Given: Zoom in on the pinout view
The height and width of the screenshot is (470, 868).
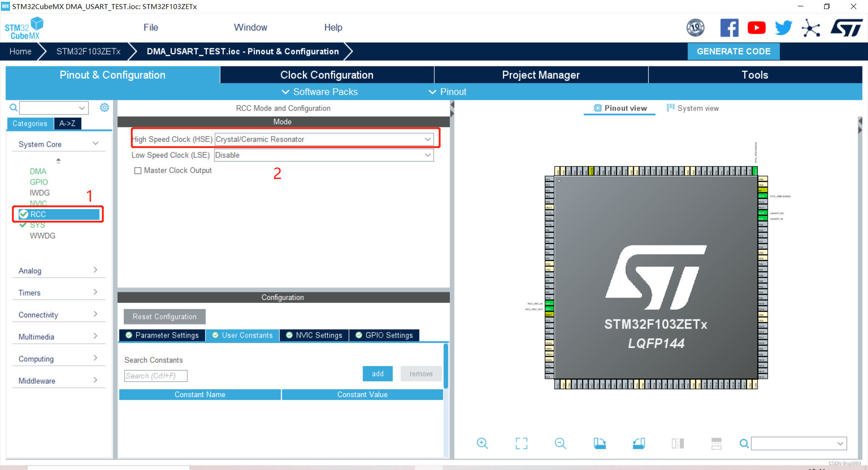Looking at the screenshot, I should 482,443.
